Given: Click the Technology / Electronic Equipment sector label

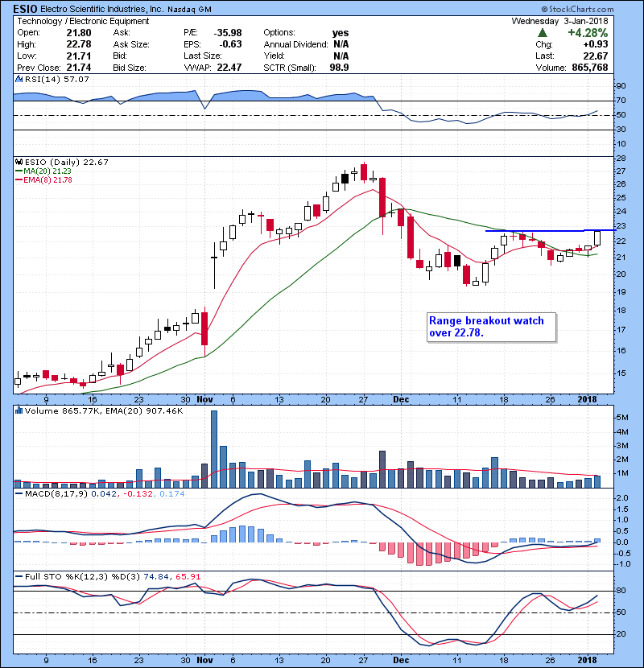Looking at the screenshot, I should tap(83, 21).
